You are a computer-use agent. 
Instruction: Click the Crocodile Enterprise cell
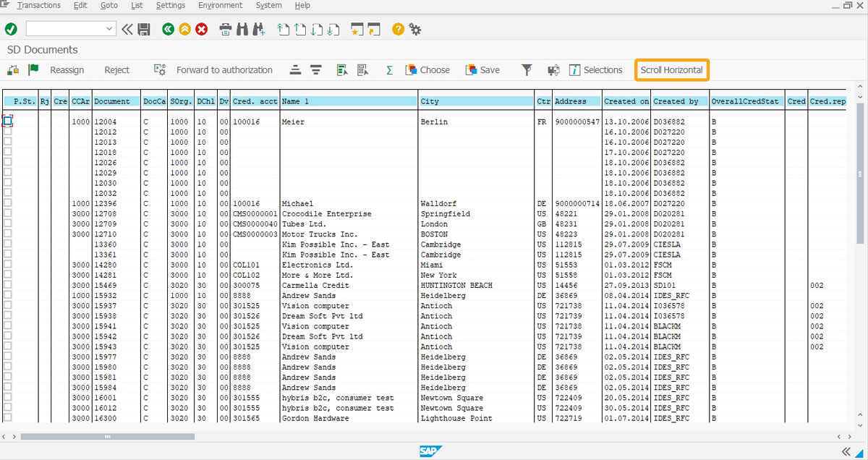(327, 214)
